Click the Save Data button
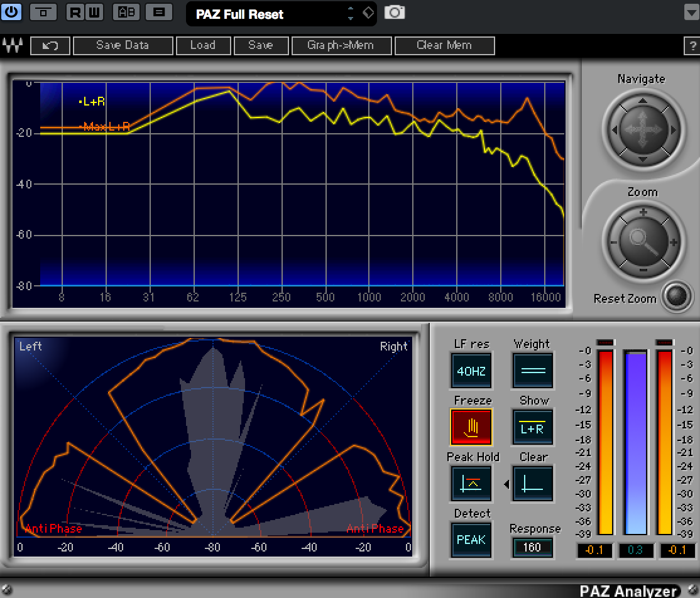700x598 pixels. pos(123,45)
